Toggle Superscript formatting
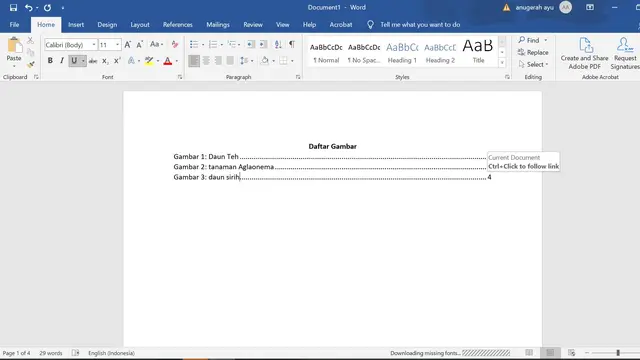 point(117,61)
